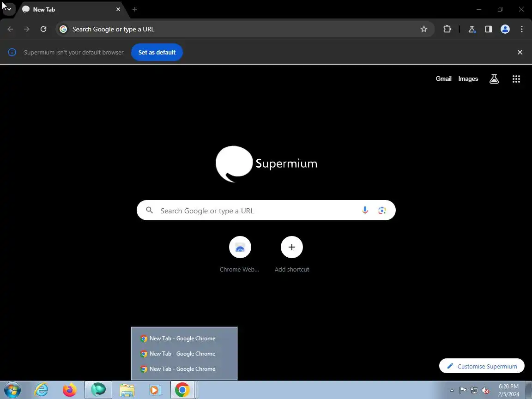The width and height of the screenshot is (532, 399).
Task: Open Windows Media Player from taskbar
Action: pos(155,390)
